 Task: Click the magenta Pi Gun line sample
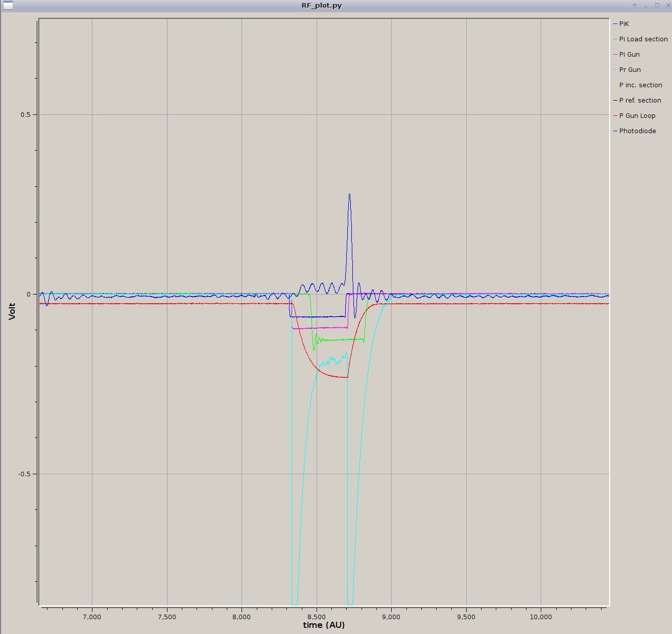coord(615,55)
